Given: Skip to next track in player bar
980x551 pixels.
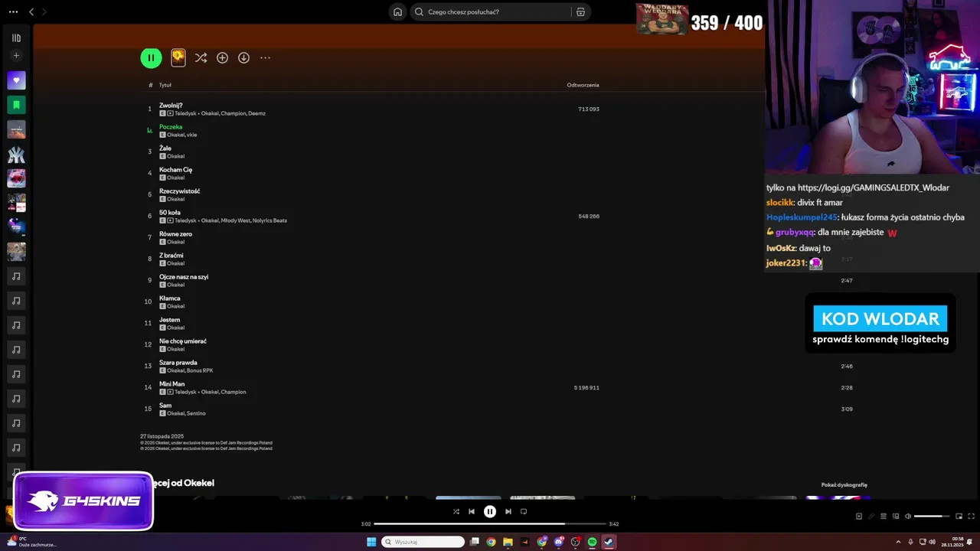Looking at the screenshot, I should 508,511.
